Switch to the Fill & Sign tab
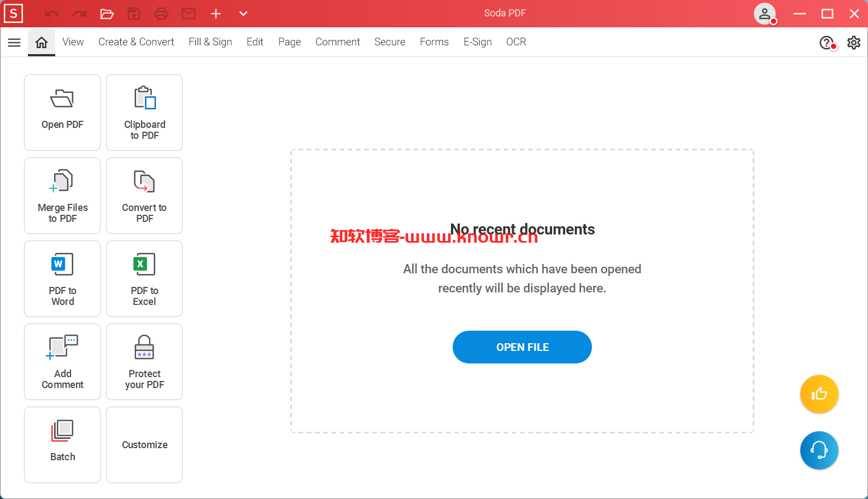The image size is (868, 499). coord(210,42)
